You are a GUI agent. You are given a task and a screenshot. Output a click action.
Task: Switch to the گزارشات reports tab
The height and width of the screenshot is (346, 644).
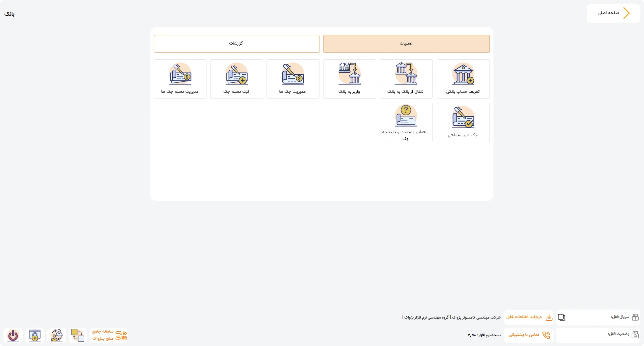[237, 44]
